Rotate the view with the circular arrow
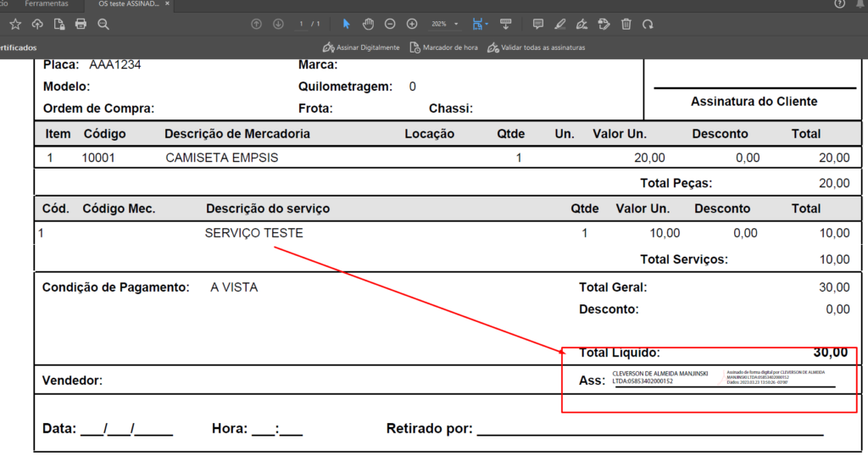The width and height of the screenshot is (868, 456). coord(648,24)
